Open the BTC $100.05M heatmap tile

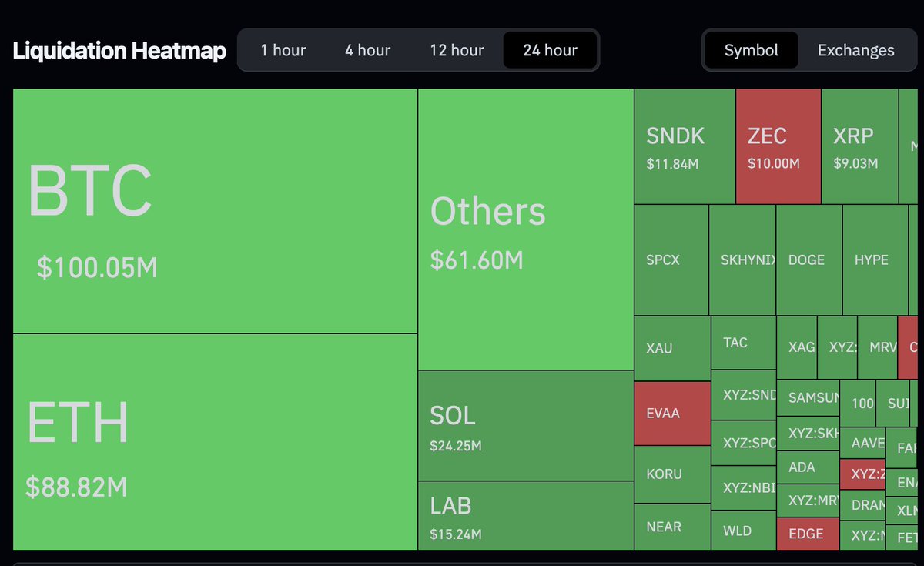pyautogui.click(x=216, y=211)
